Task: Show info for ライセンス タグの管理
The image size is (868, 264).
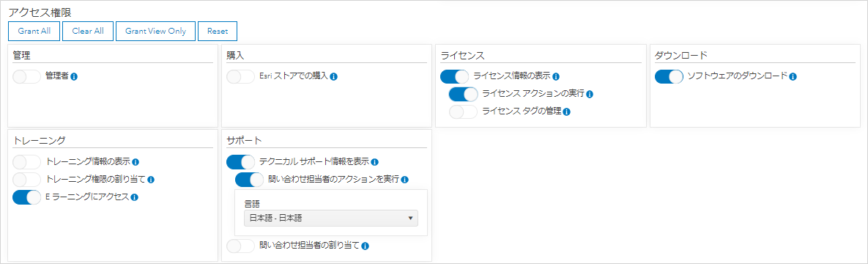Action: (x=567, y=112)
